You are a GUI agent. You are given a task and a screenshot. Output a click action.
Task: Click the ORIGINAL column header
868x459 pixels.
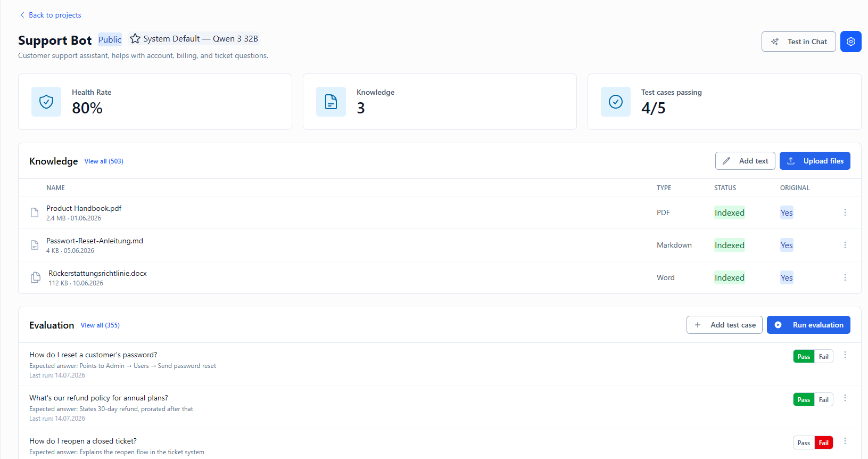795,188
